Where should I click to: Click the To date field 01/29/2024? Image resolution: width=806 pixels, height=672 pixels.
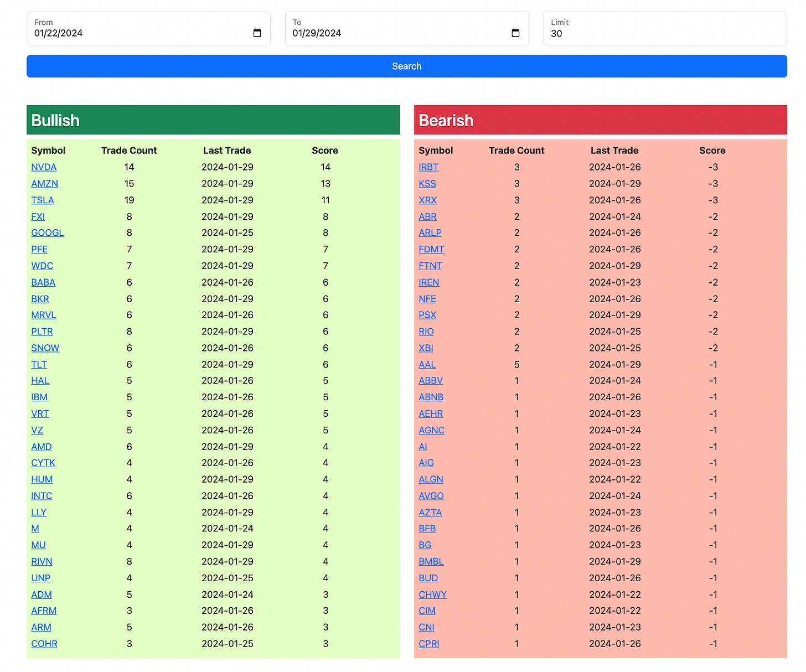coord(407,29)
